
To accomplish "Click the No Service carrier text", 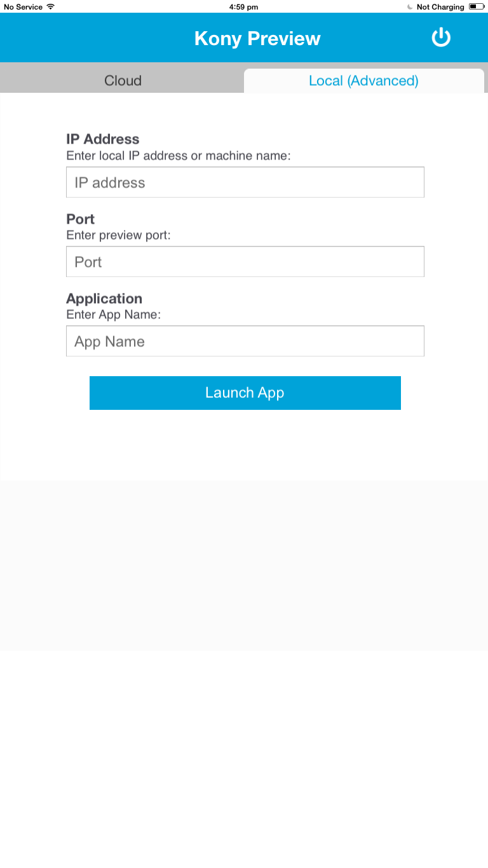I will click(x=23, y=7).
